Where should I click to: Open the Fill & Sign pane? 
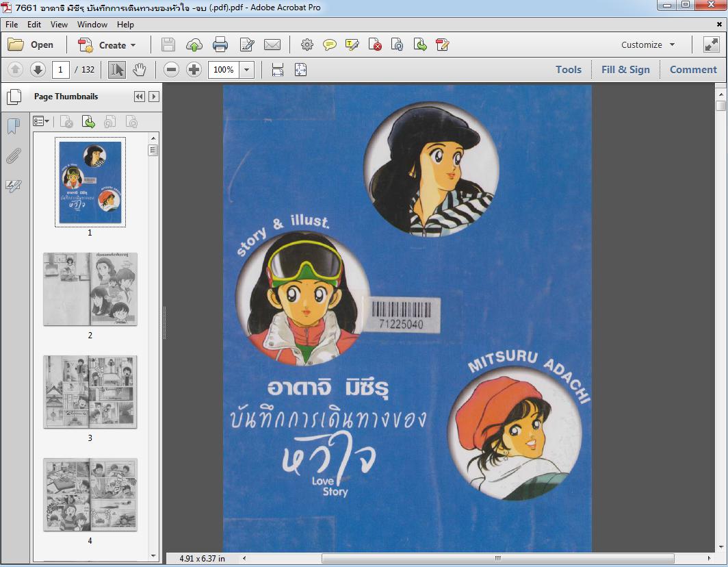tap(625, 70)
